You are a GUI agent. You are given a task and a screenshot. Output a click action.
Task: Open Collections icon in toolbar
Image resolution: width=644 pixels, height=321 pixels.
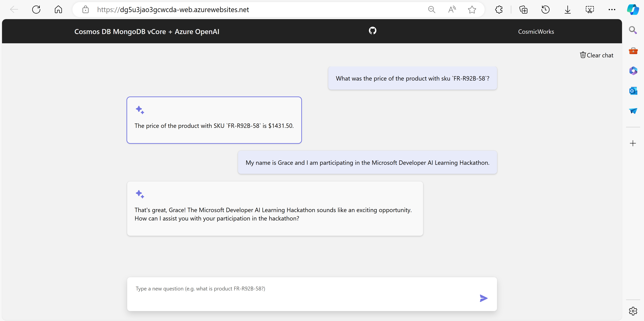523,10
